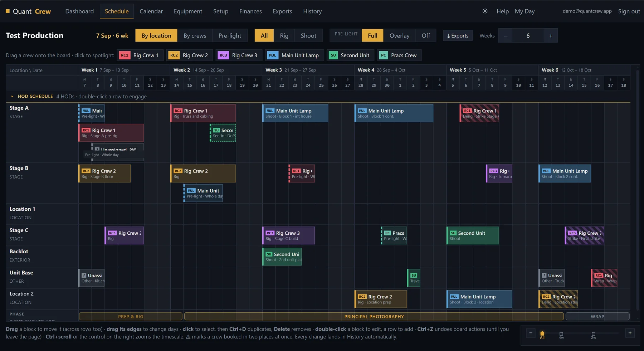Click the Wrap phase bar
This screenshot has width=644, height=351.
[597, 316]
